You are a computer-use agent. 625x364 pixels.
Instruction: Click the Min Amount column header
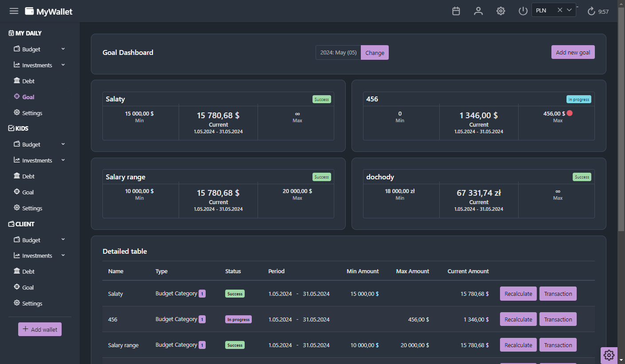point(363,271)
